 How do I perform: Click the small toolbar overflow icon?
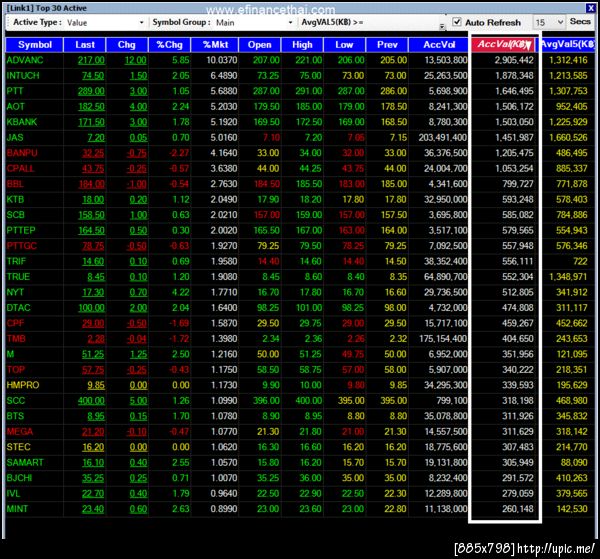(442, 26)
